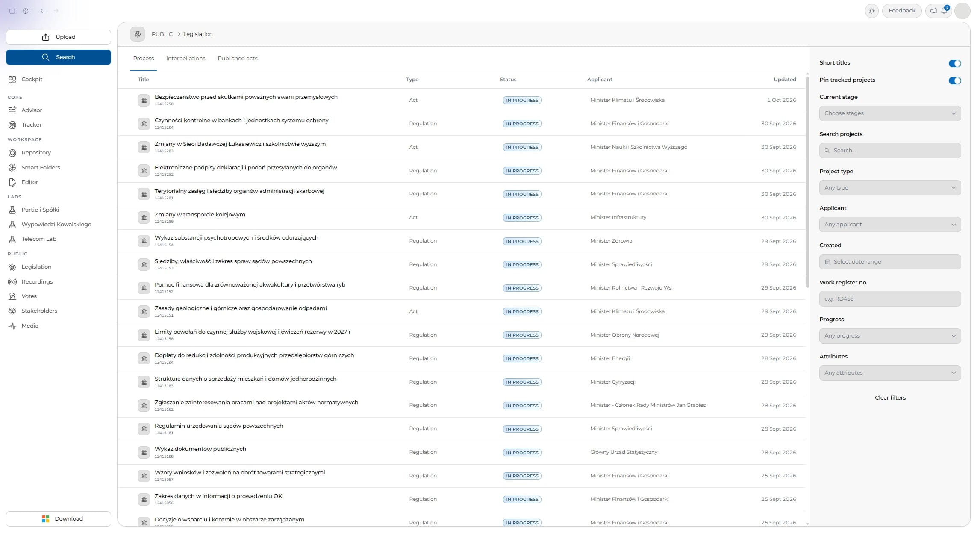Click the table's vertical scrollbar
The image size is (980, 536).
pos(807,183)
